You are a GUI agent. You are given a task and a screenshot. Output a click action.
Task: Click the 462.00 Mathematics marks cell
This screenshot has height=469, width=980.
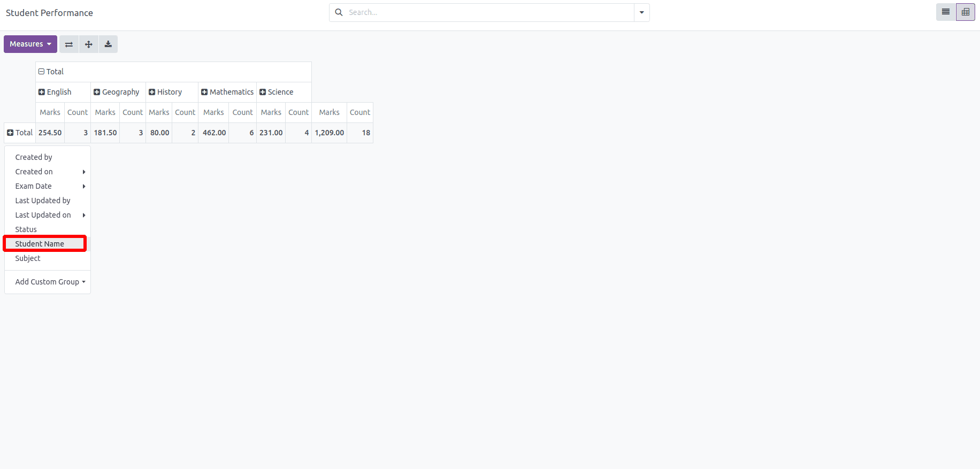pyautogui.click(x=213, y=133)
